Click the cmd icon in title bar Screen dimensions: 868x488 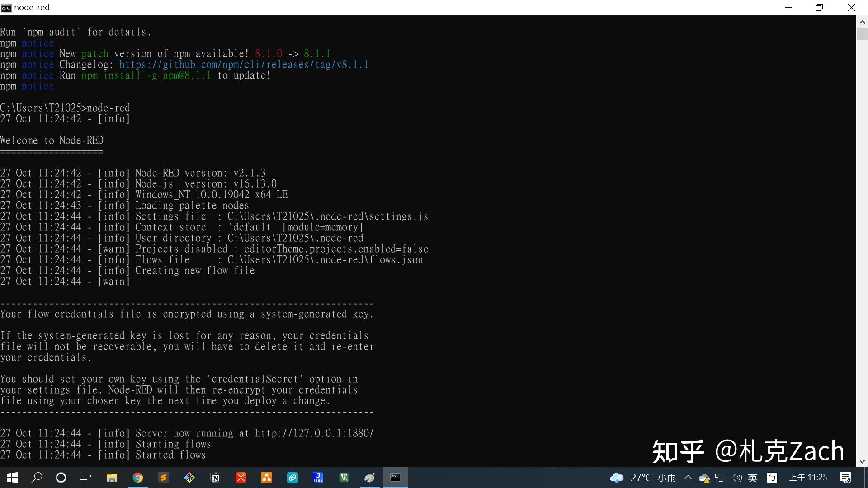pyautogui.click(x=6, y=8)
